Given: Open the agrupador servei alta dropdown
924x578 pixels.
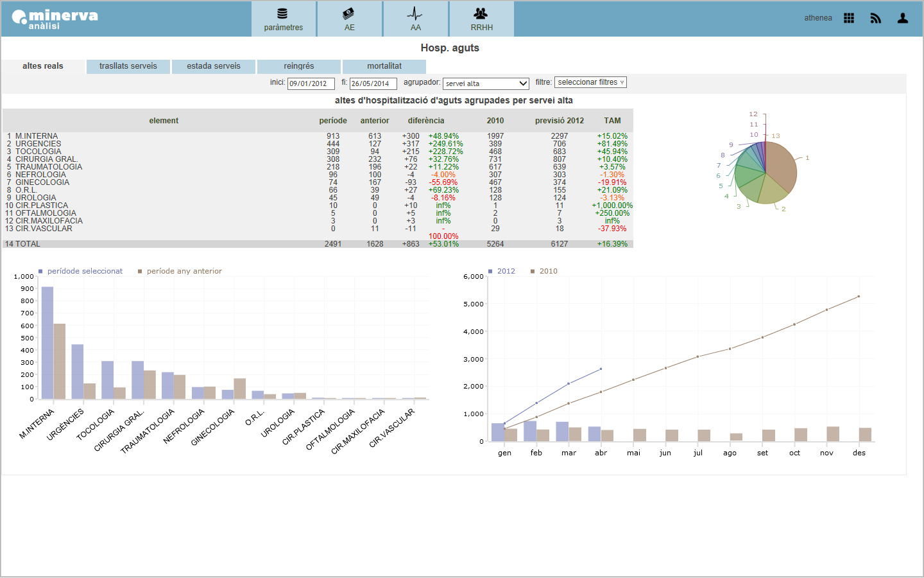Looking at the screenshot, I should (x=486, y=83).
